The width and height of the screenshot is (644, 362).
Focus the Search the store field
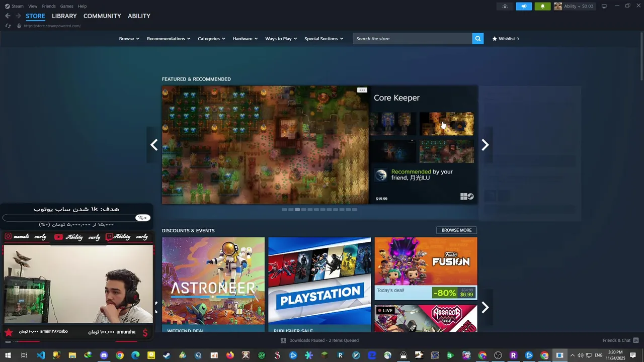[x=413, y=39]
